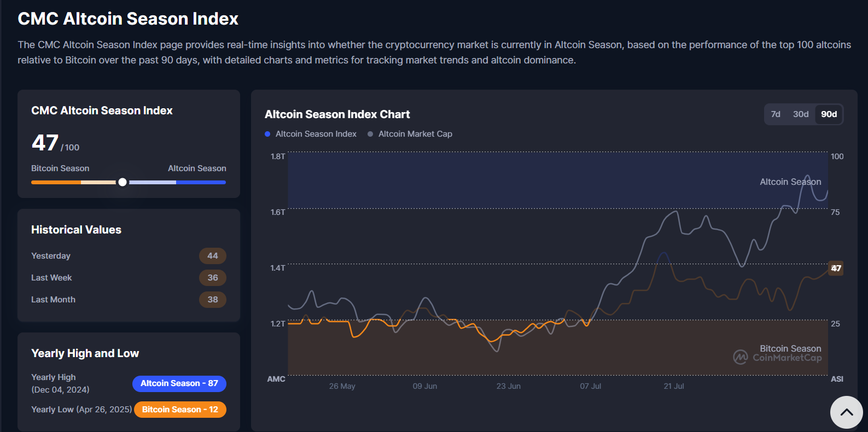Click the 100 right-axis label

837,156
